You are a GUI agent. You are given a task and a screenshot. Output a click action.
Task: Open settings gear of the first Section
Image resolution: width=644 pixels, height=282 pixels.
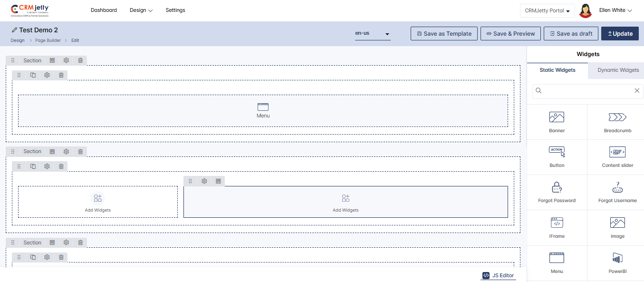[66, 60]
